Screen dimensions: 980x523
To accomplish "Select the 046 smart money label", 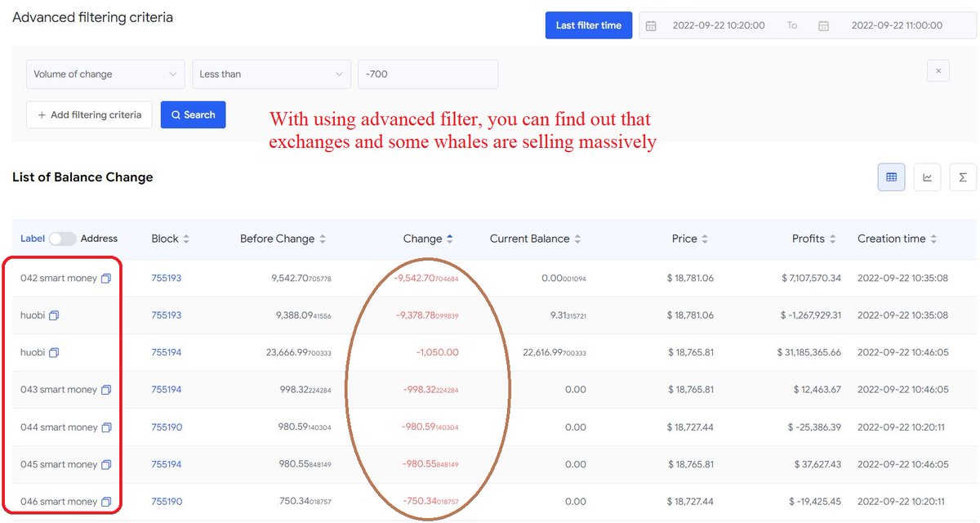I will 59,502.
